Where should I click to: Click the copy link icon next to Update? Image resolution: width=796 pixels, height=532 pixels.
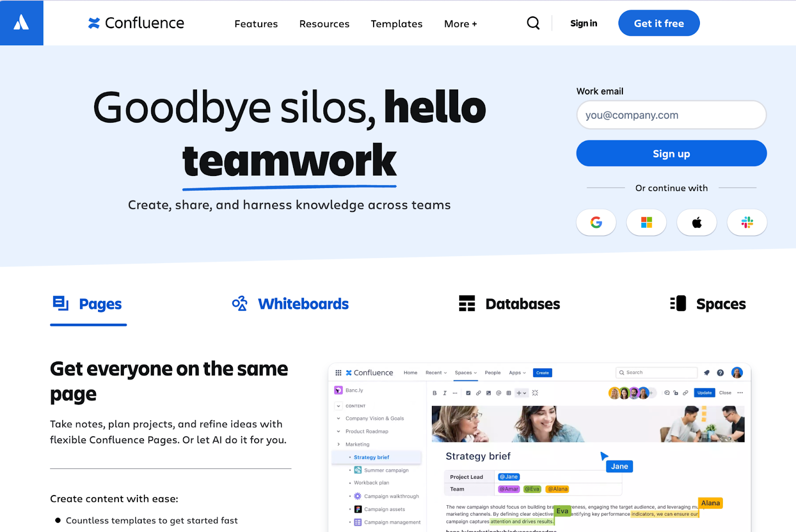(685, 393)
